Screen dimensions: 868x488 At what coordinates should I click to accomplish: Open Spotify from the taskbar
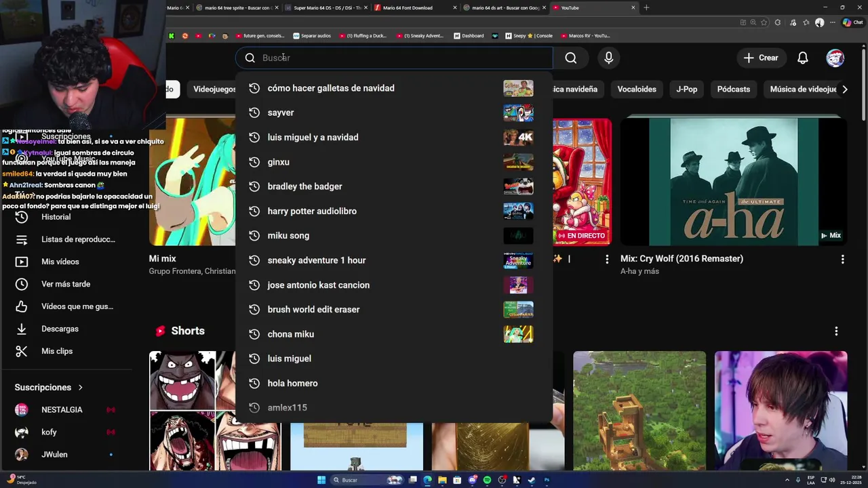487,480
